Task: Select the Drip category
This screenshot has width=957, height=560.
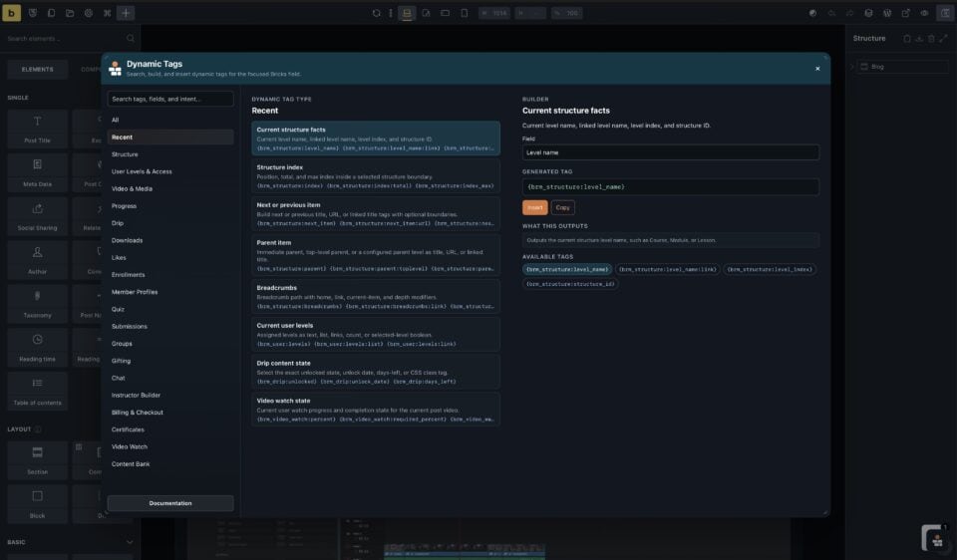Action: [x=170, y=223]
